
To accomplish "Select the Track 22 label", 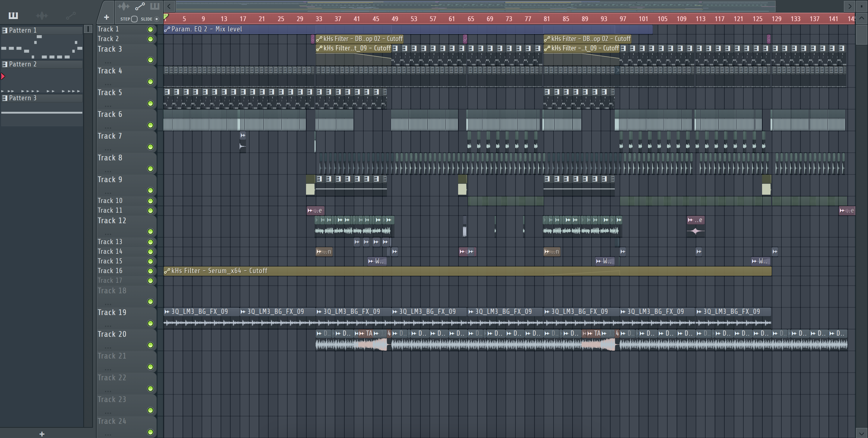I will 112,378.
